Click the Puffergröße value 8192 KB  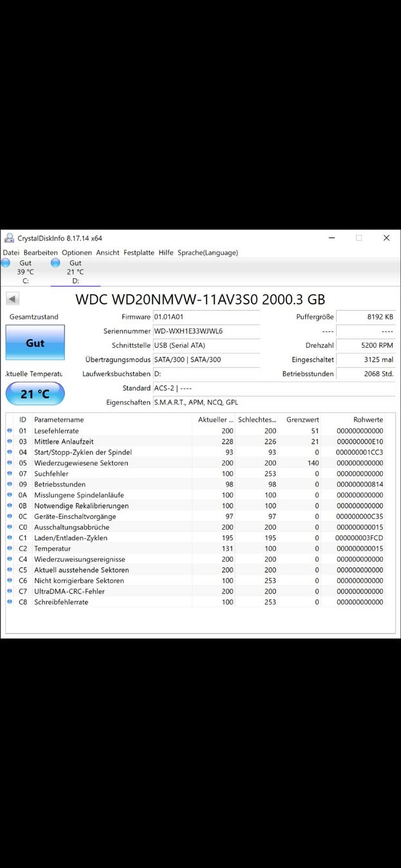tap(366, 317)
